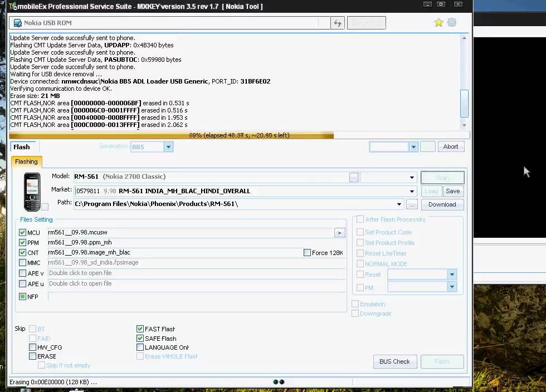546x392 pixels.
Task: Enable LANGUAGE Only checkbox
Action: coord(140,347)
